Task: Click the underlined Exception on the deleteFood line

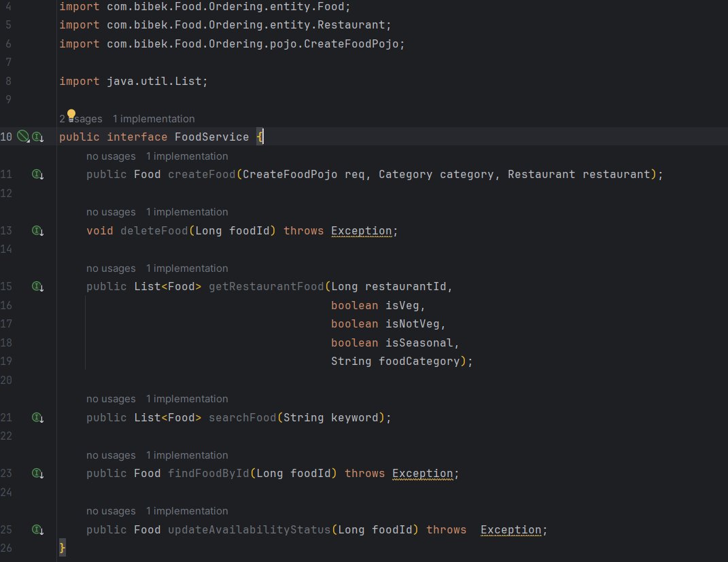Action: 362,230
